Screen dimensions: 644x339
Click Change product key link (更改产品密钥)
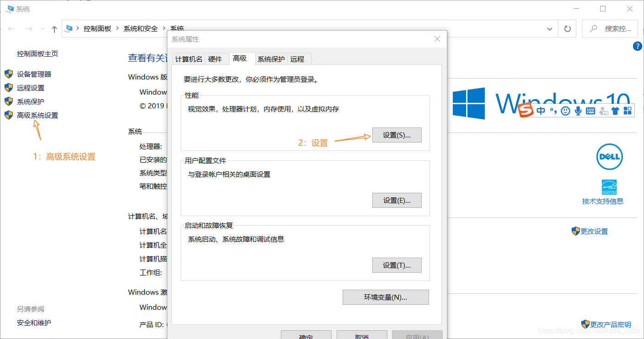pyautogui.click(x=611, y=324)
